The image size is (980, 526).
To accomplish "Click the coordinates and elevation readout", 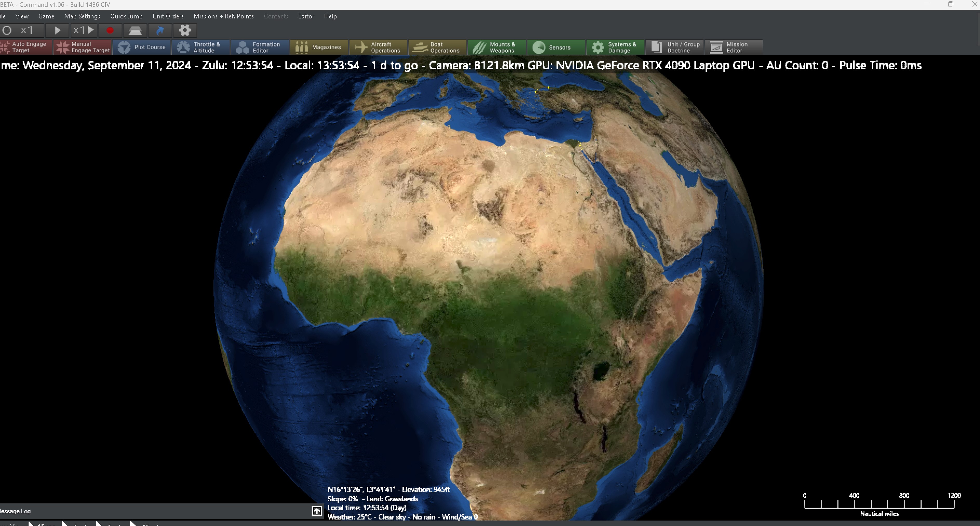I will [388, 490].
